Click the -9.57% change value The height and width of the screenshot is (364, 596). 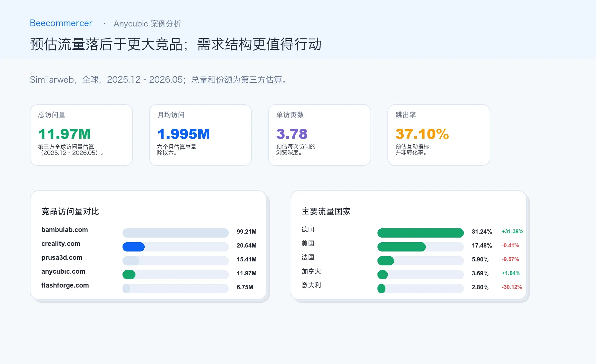pos(510,259)
